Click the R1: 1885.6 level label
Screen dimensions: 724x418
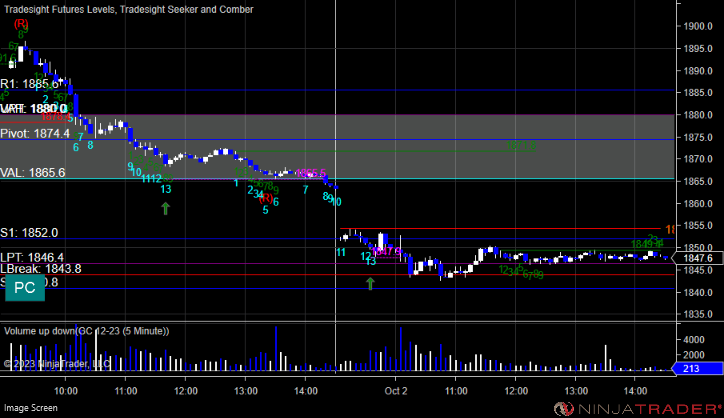click(30, 84)
